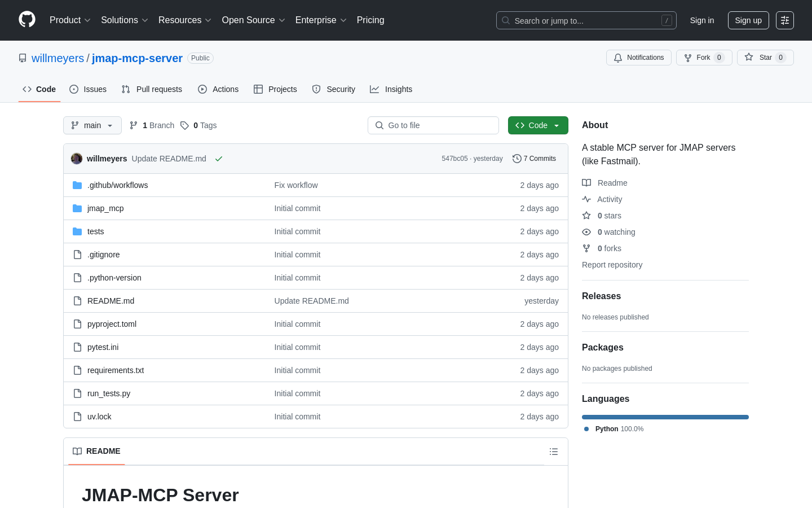Expand the Product menu
The image size is (812, 508).
click(x=70, y=20)
